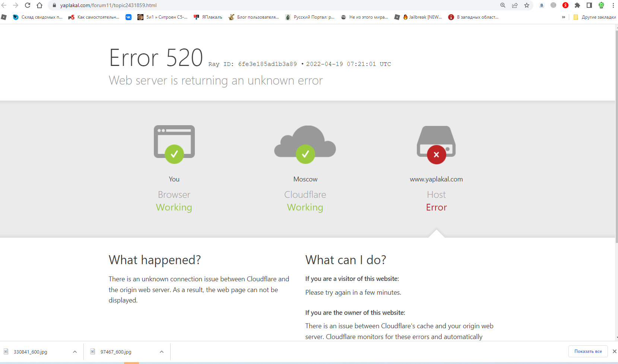The height and width of the screenshot is (364, 618).
Task: View site security info via the lock icon
Action: (54, 5)
